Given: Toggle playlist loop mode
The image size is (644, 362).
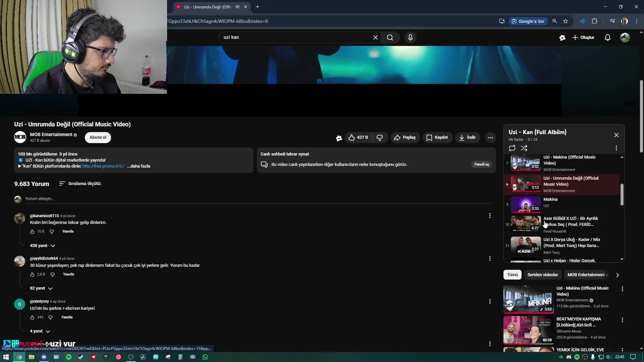Looking at the screenshot, I should coord(512,148).
